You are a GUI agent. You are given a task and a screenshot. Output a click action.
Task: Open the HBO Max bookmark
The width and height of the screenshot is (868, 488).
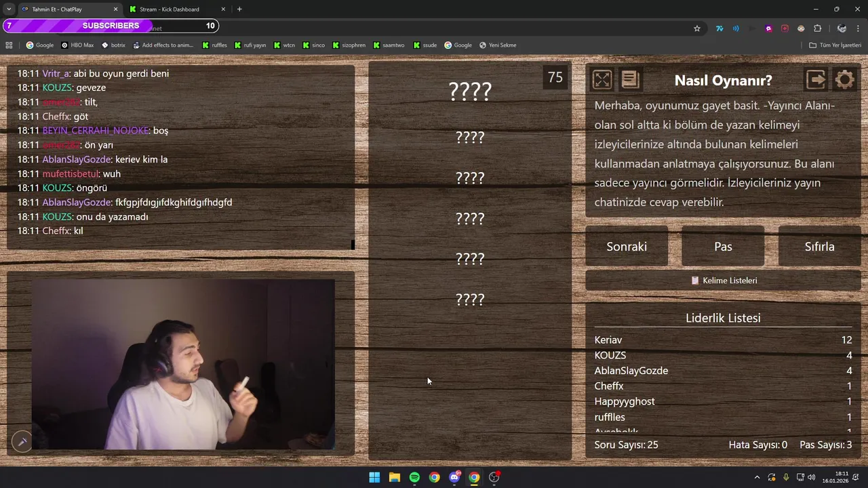click(x=77, y=45)
